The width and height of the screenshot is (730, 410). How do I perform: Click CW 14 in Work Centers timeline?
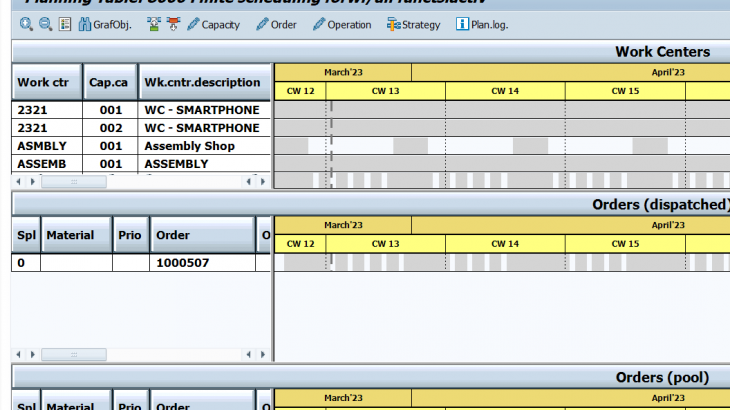click(505, 91)
